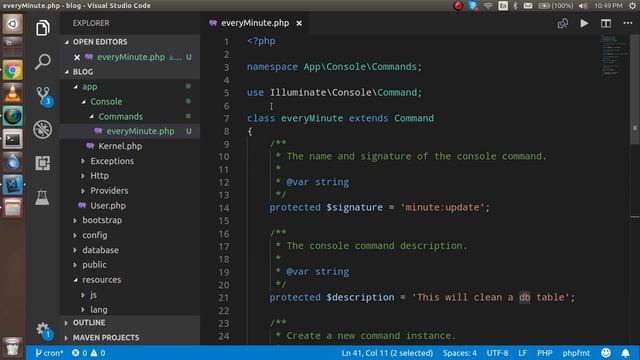Viewport: 640px width, 360px height.
Task: Open the sound volume indicator menu
Action: pos(583,6)
